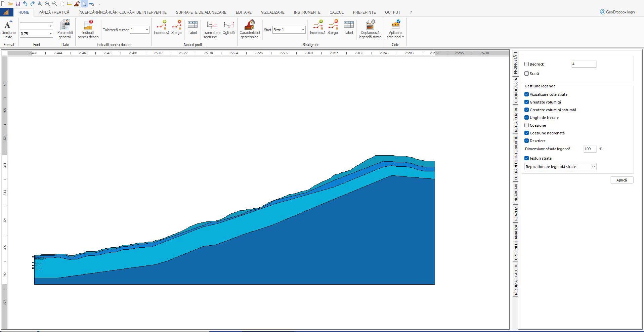Click the save icon in quick access toolbar
Viewport: 644px width, 332px height.
tap(18, 4)
